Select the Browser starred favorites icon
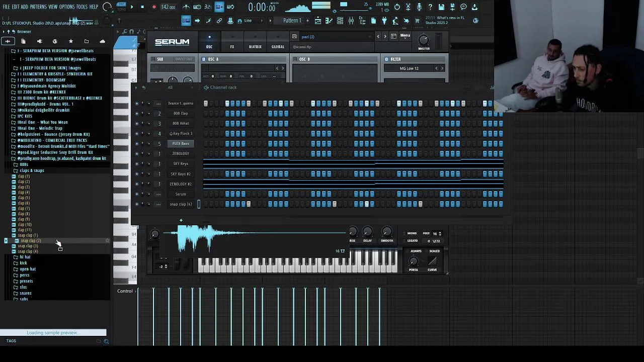 point(71,41)
